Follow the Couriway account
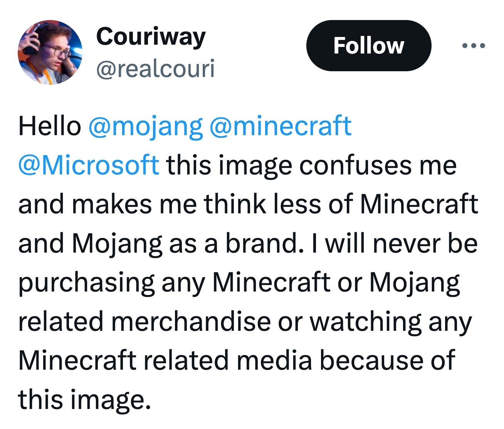 click(x=368, y=46)
